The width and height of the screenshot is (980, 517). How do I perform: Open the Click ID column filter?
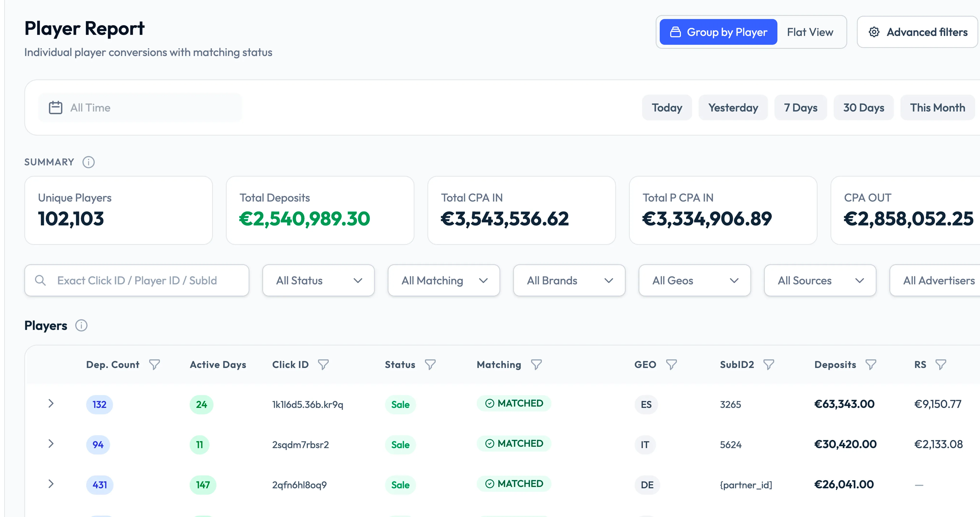coord(323,364)
